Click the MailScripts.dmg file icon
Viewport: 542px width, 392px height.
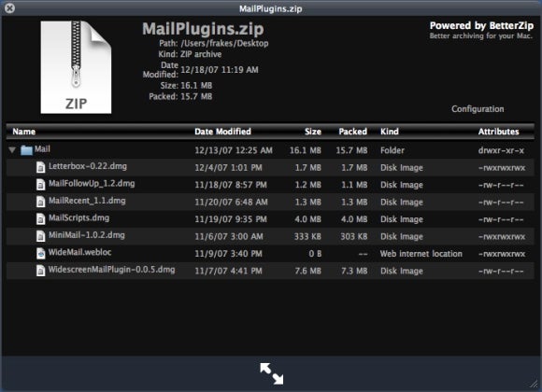pyautogui.click(x=41, y=219)
